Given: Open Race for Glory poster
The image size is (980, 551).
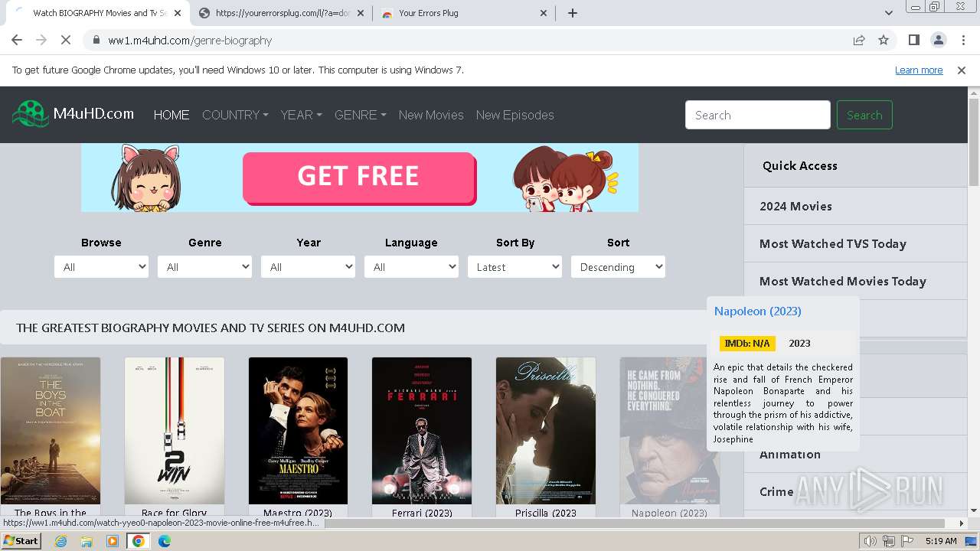Looking at the screenshot, I should (x=175, y=431).
